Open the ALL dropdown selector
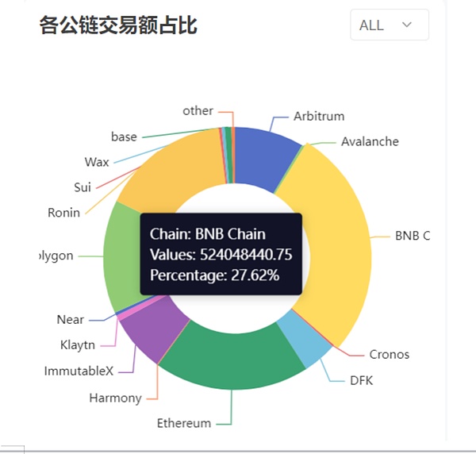The image size is (476, 454). [389, 25]
